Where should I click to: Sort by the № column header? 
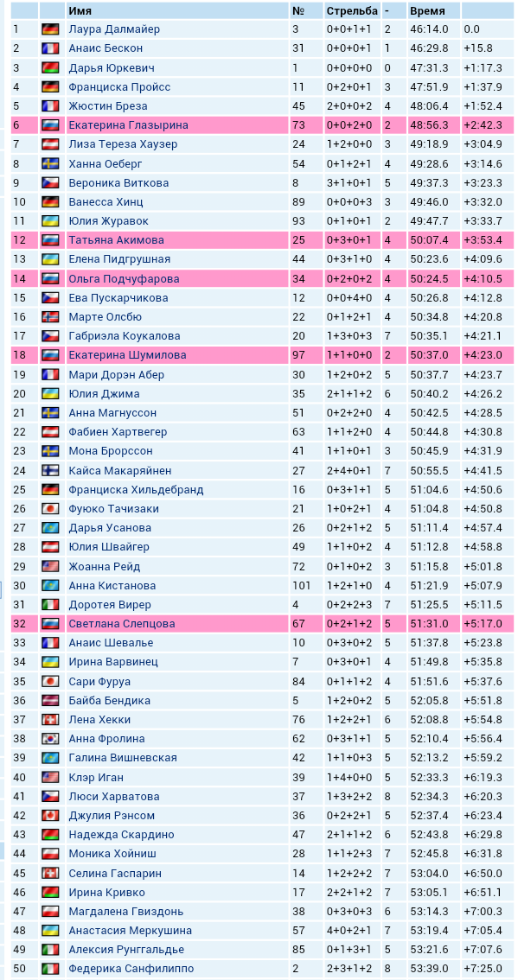pos(297,10)
